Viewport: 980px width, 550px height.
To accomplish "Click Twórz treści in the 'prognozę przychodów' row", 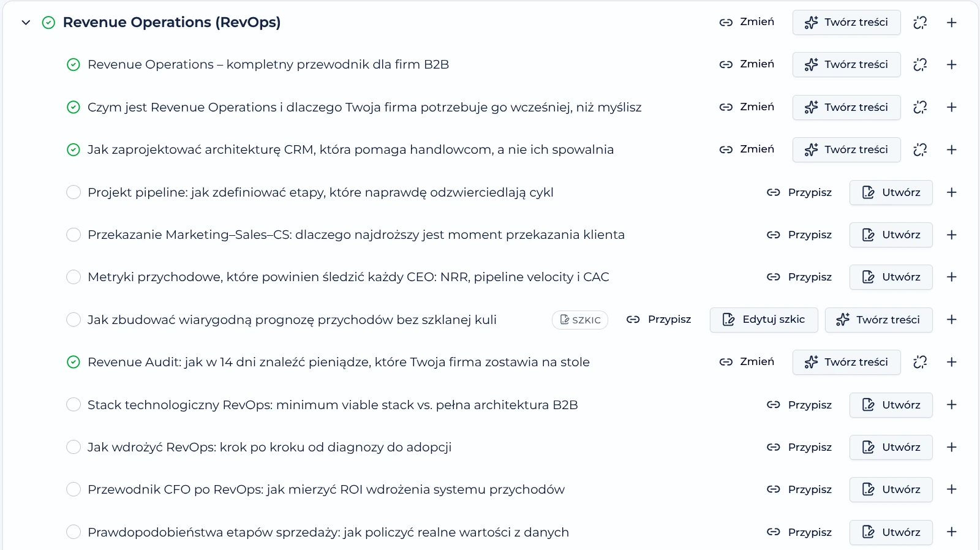I will click(879, 320).
